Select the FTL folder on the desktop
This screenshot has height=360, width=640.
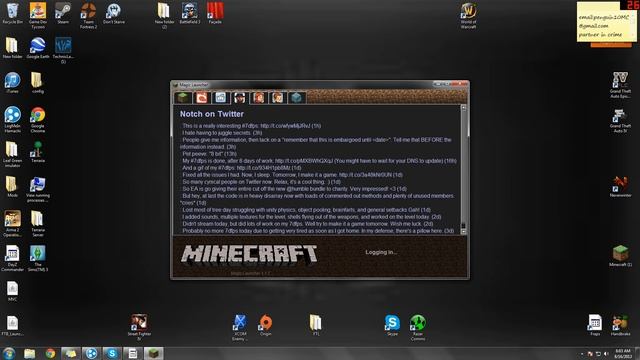pos(316,325)
